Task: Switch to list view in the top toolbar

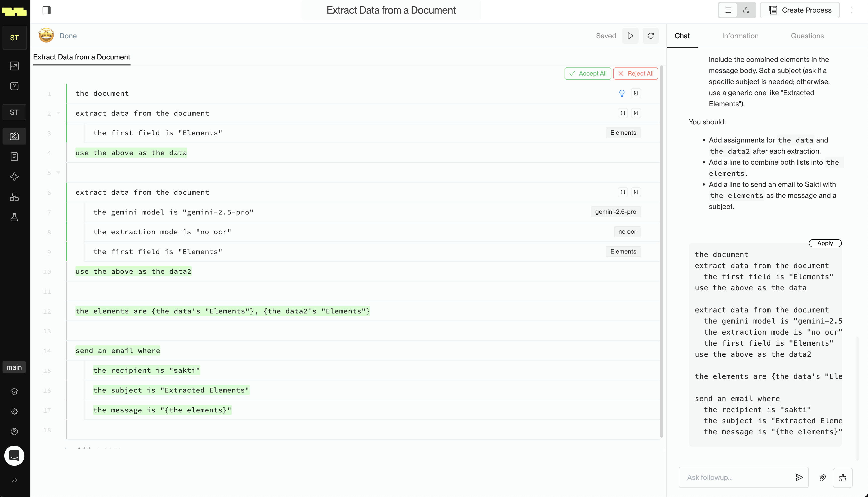Action: click(x=728, y=10)
